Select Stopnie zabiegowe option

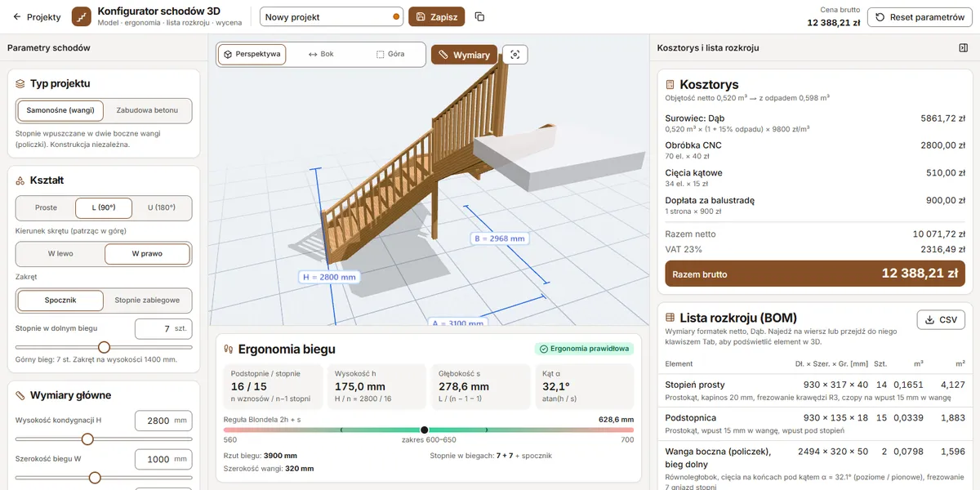[147, 301]
